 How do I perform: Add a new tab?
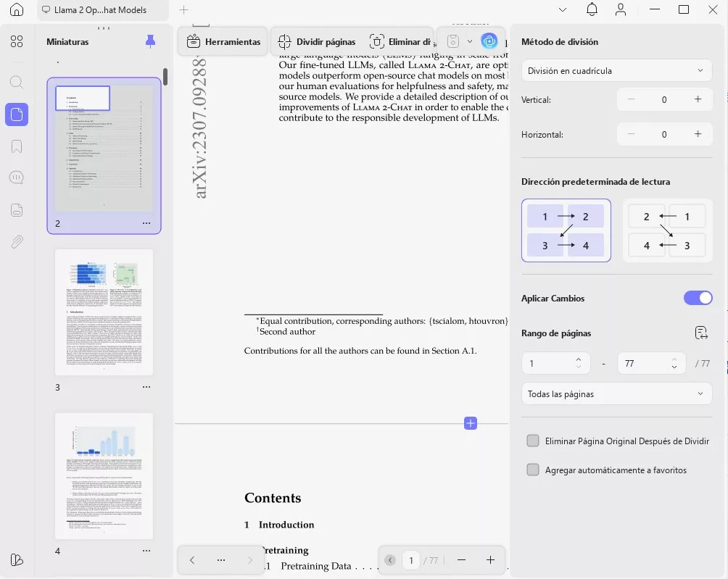(x=184, y=9)
